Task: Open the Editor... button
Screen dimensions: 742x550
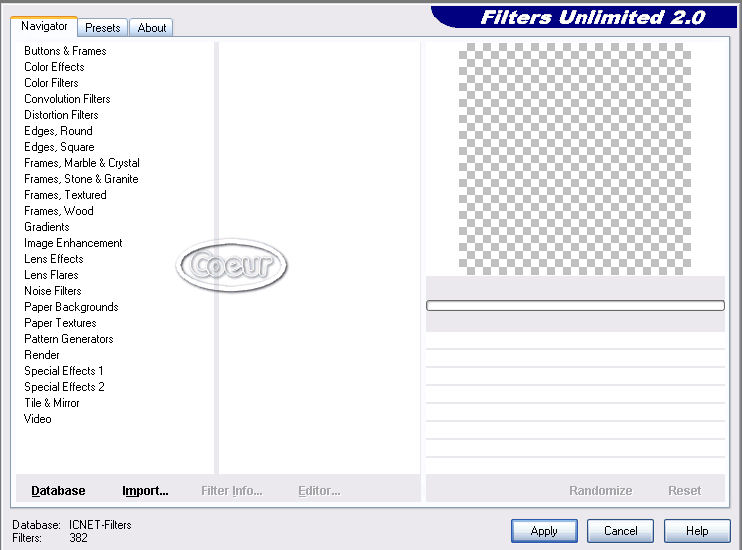Action: pos(319,491)
